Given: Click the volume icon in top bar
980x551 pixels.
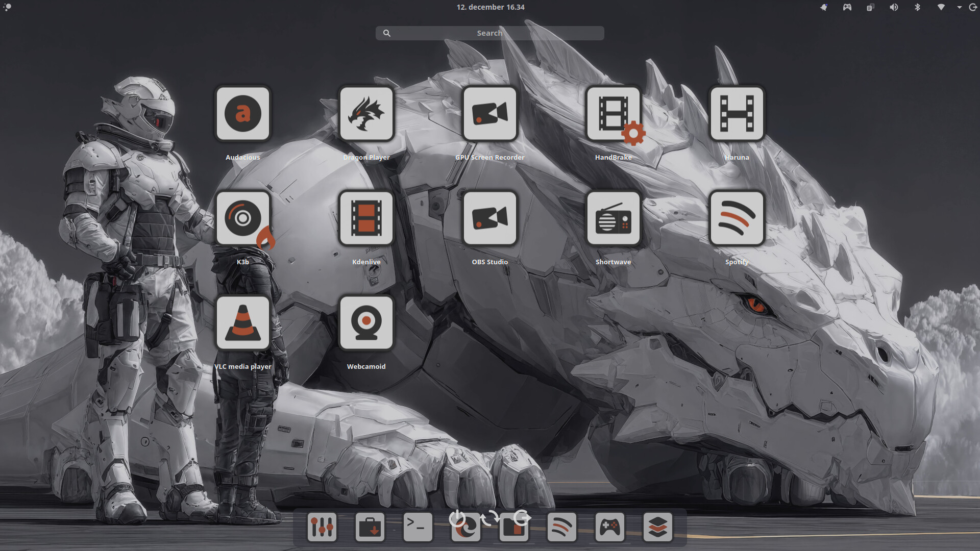Looking at the screenshot, I should [894, 7].
